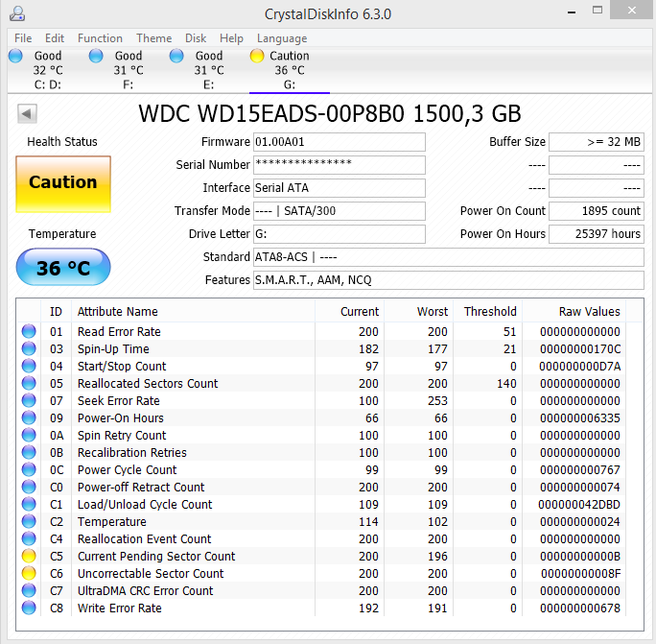Select the C: D: disk tab
The width and height of the screenshot is (656, 644).
(48, 70)
